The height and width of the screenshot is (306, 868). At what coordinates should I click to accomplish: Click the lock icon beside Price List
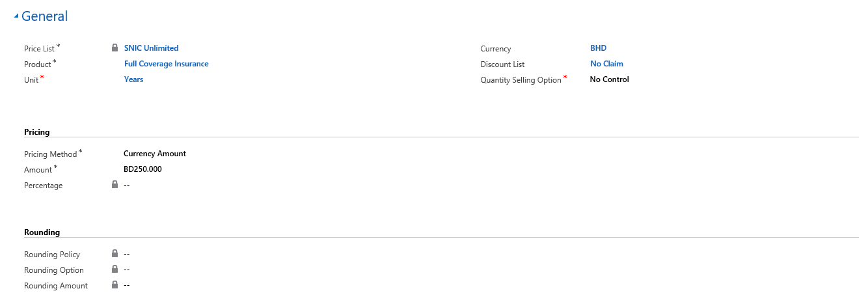tap(115, 48)
